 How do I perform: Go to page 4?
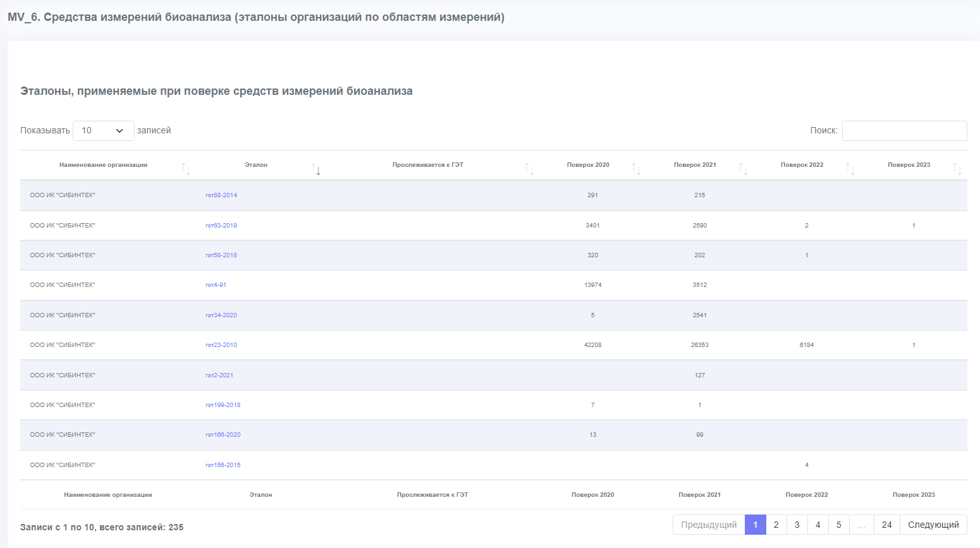coord(818,525)
